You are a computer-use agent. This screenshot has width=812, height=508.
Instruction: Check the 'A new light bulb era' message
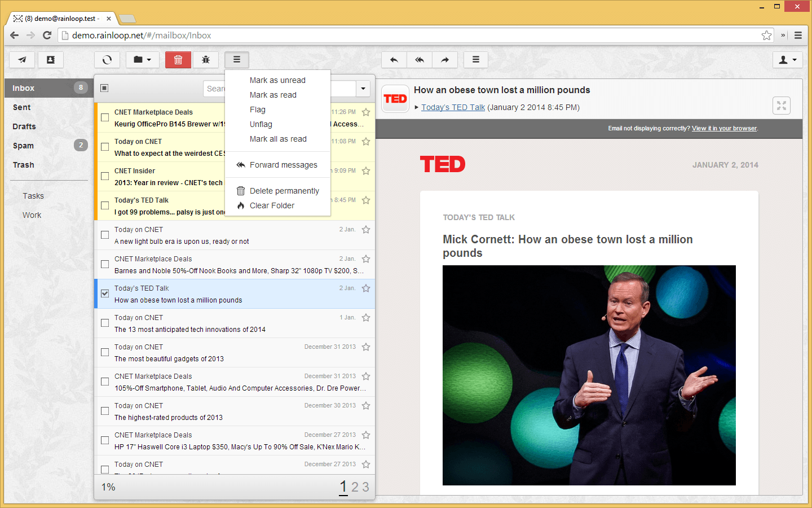tap(105, 235)
